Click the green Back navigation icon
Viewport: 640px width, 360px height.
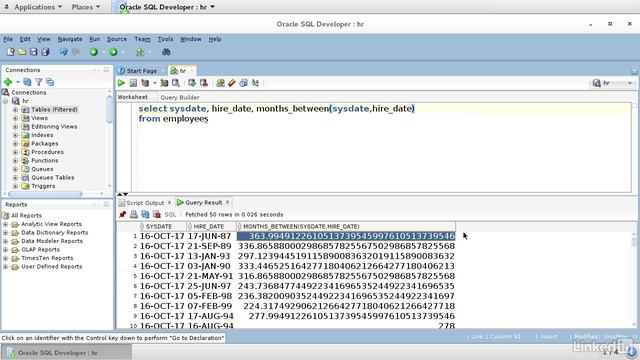(x=94, y=52)
